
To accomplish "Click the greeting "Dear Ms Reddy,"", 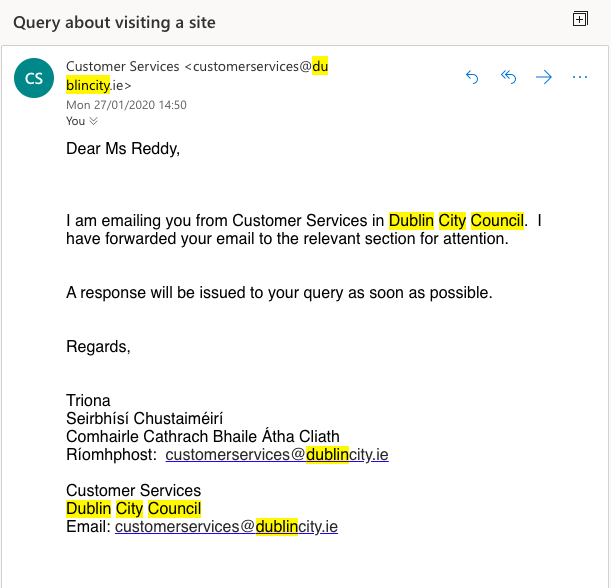I will pyautogui.click(x=122, y=149).
